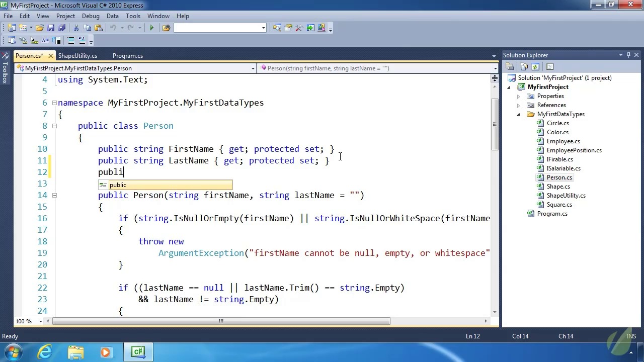Click the Toolbox wrench toolbar icon

299,28
